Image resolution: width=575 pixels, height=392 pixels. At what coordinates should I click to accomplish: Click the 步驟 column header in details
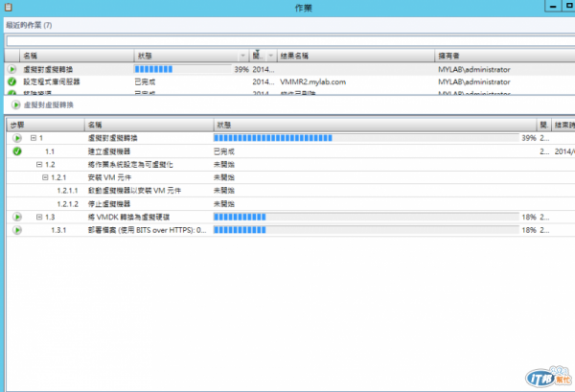(45, 125)
